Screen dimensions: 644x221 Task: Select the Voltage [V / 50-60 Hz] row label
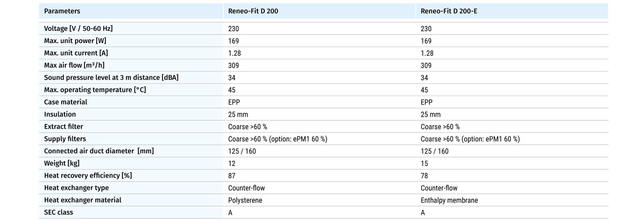click(x=78, y=29)
